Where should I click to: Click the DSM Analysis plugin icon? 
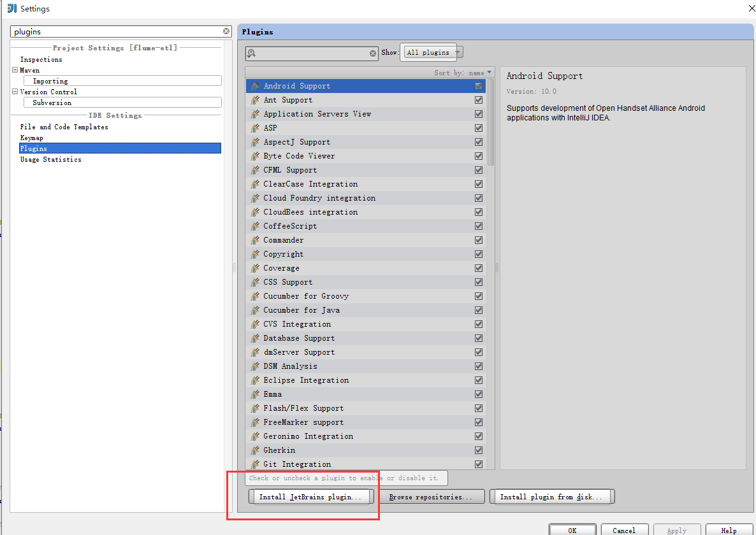coord(255,366)
